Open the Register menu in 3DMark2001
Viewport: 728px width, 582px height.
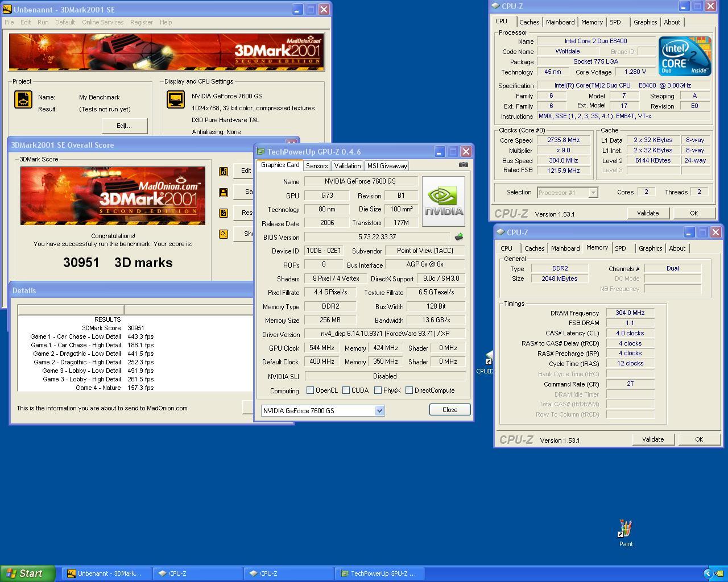tap(142, 22)
